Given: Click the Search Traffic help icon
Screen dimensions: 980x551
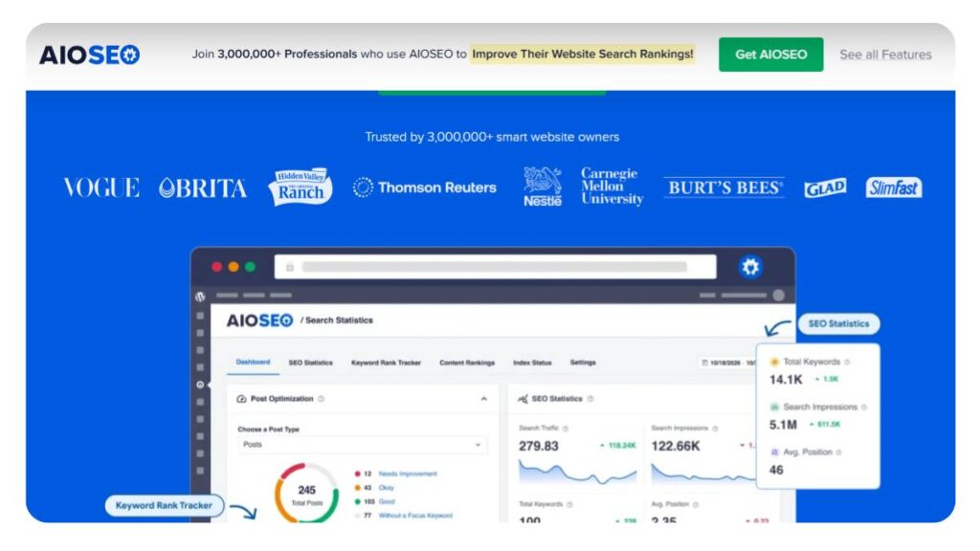Looking at the screenshot, I should point(565,429).
